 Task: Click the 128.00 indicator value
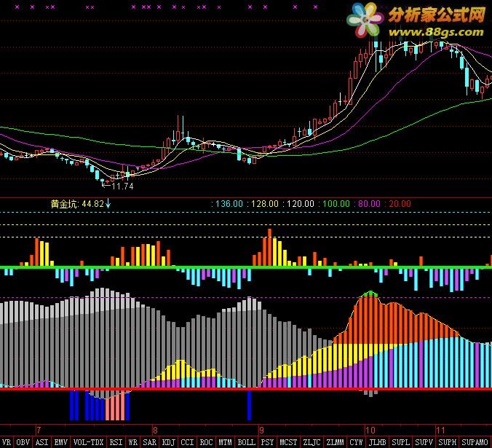[264, 204]
